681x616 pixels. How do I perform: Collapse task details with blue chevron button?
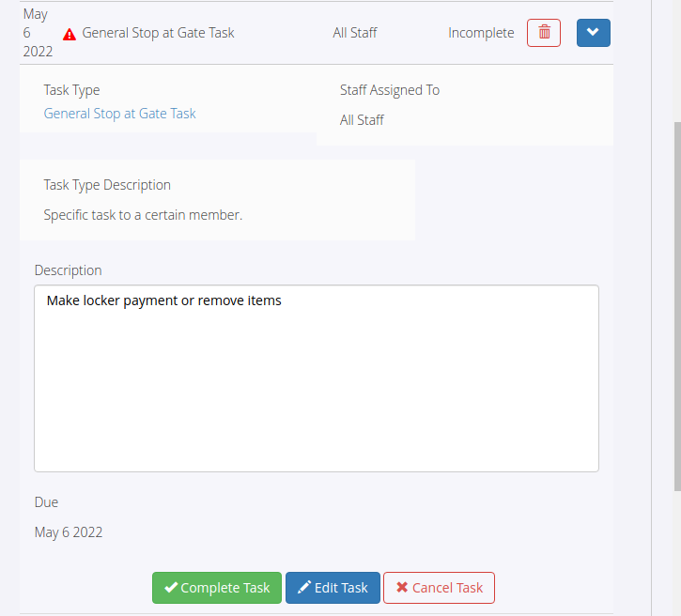[x=594, y=33]
